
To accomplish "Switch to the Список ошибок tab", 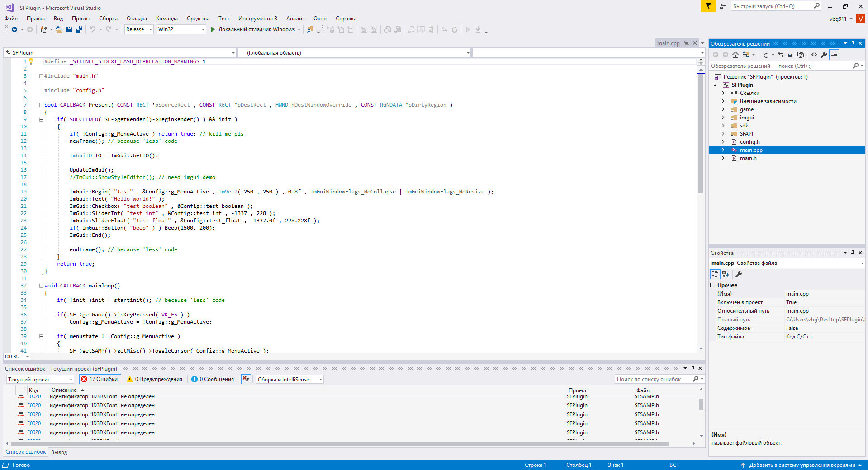I will coord(26,452).
